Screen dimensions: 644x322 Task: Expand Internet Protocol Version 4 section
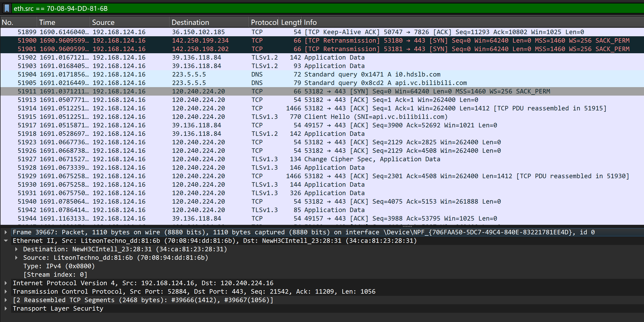[6, 283]
